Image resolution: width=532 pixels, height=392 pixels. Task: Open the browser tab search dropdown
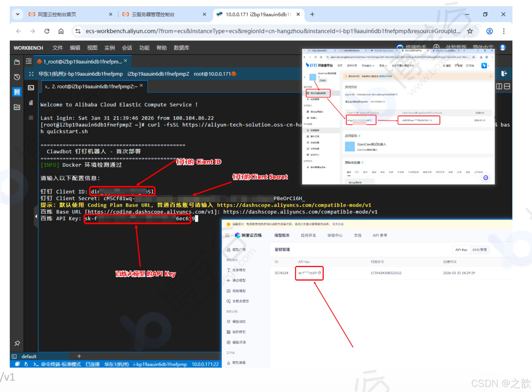coord(18,14)
